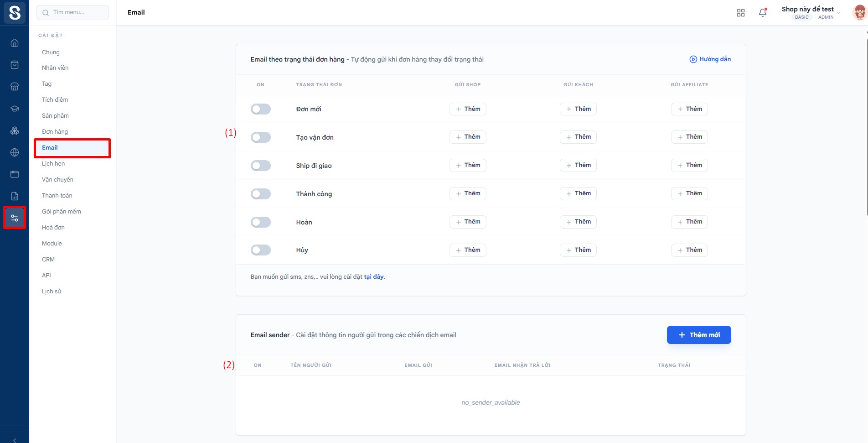Open the Home dashboard icon in sidebar
The image size is (868, 443).
point(15,43)
